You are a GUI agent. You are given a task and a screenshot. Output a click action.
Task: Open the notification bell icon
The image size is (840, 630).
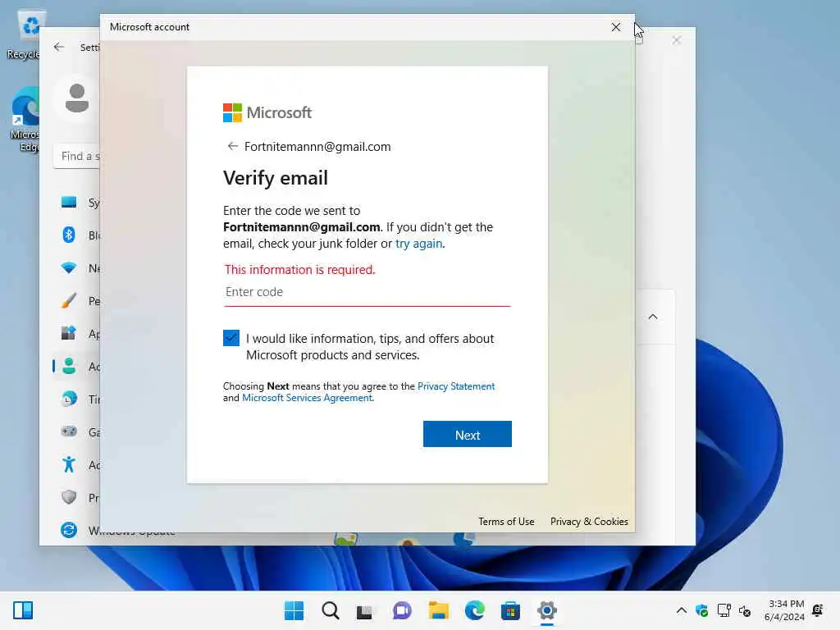click(818, 610)
